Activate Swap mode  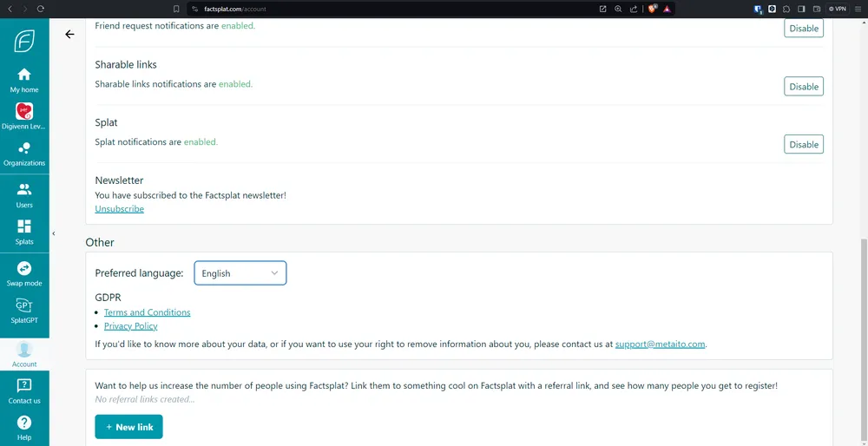(x=24, y=273)
